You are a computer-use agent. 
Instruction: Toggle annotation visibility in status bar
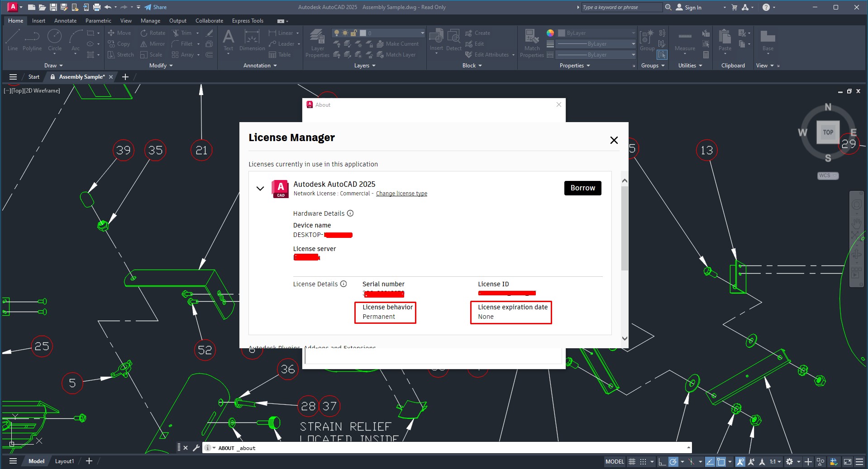[740, 462]
